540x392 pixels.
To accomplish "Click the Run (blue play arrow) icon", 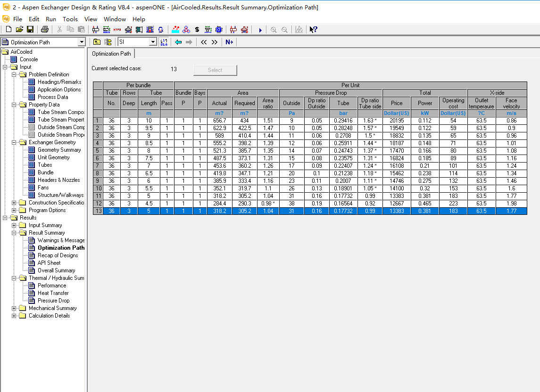I will (x=260, y=30).
